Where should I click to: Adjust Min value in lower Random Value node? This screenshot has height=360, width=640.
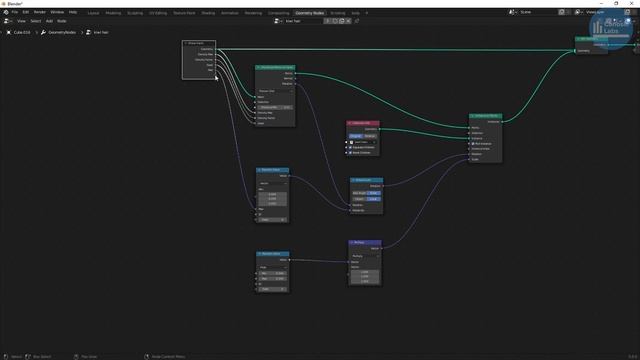point(273,273)
